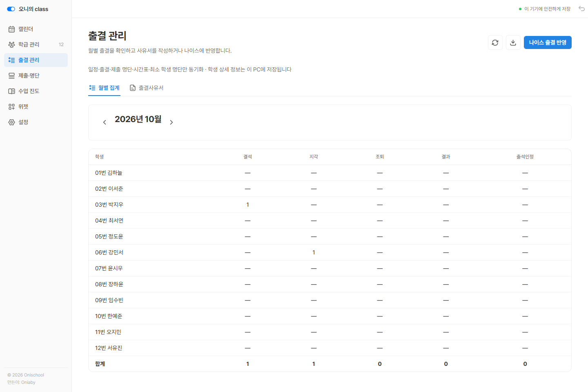Open 위젯 in the sidebar

36,107
